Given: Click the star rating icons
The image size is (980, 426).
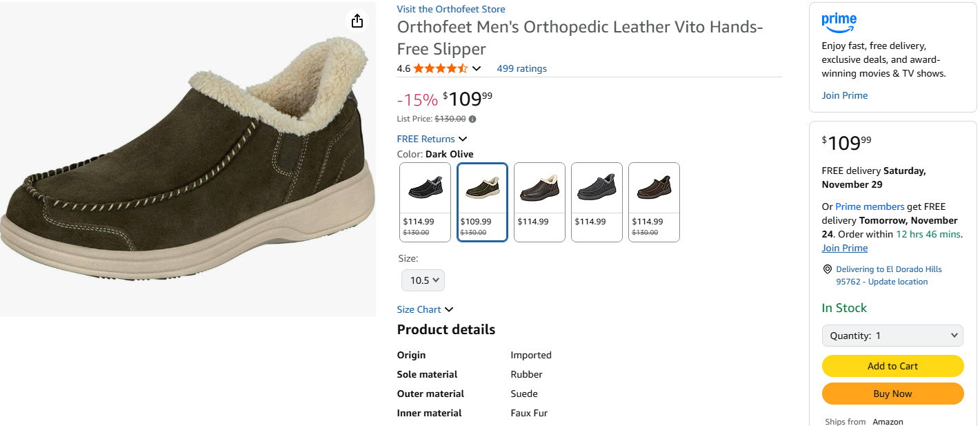Looking at the screenshot, I should tap(441, 68).
